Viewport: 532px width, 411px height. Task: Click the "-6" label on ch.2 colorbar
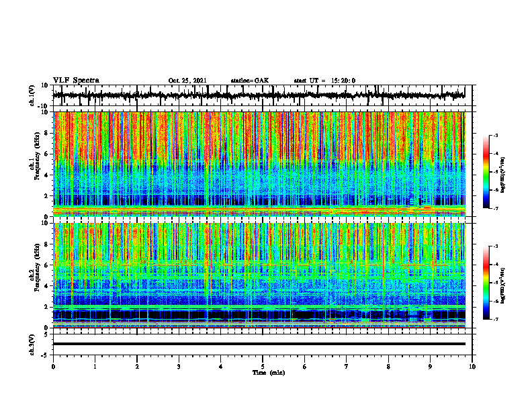click(495, 301)
